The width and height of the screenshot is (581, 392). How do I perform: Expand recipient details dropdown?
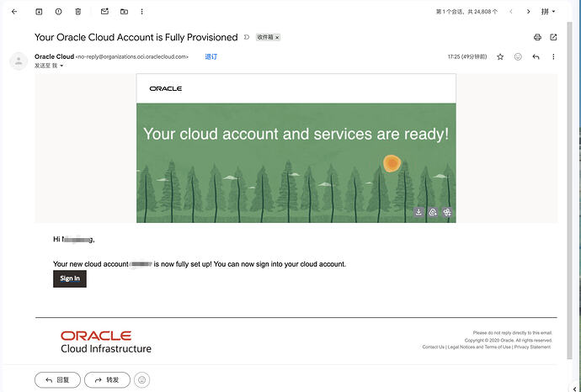(61, 66)
